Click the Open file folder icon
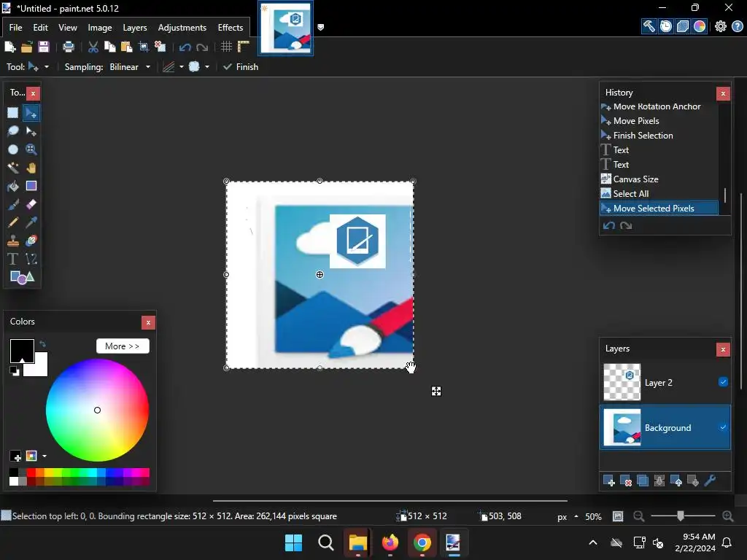 (27, 47)
